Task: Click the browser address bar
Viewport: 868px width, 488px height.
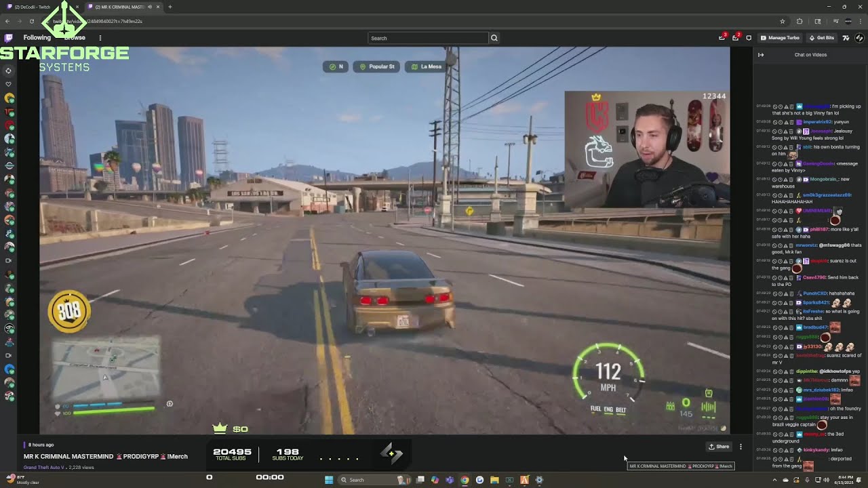Action: tap(407, 21)
